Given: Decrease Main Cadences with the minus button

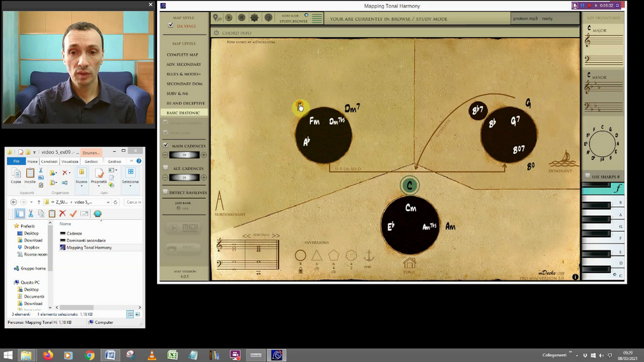Looking at the screenshot, I should [165, 155].
